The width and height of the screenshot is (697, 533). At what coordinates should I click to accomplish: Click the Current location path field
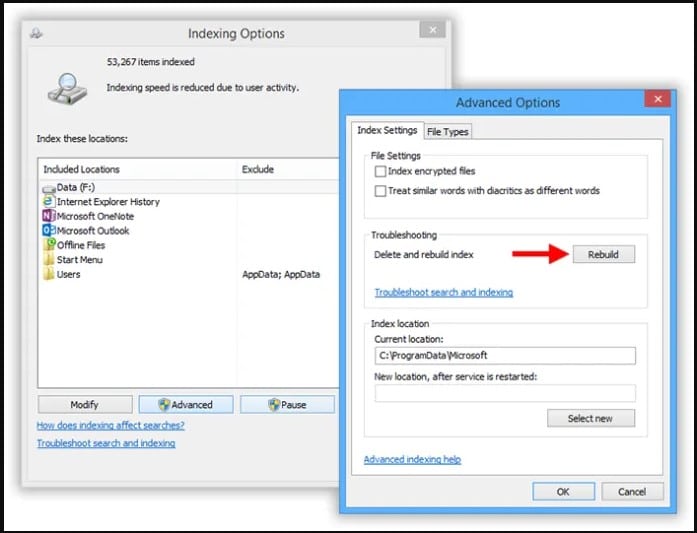click(x=505, y=356)
